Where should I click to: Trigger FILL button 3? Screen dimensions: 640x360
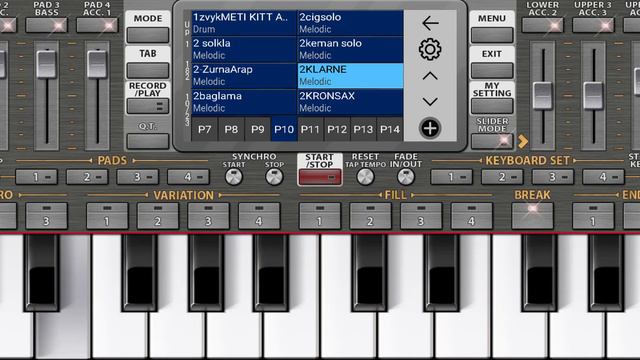[x=421, y=216]
